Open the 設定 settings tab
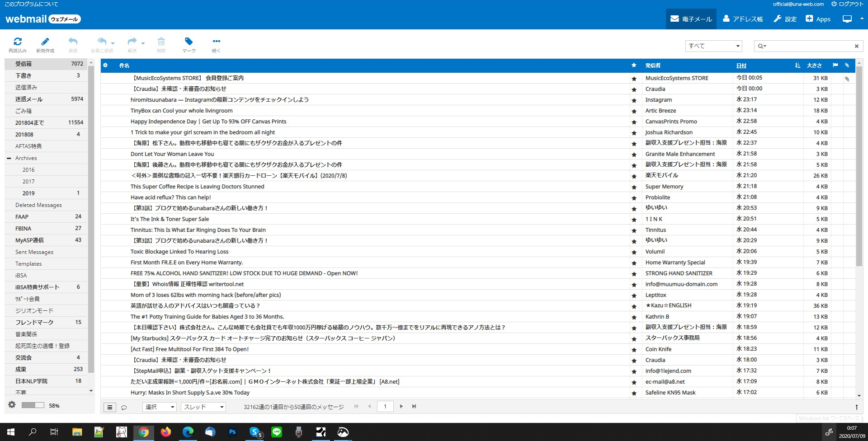The width and height of the screenshot is (868, 441). point(785,19)
